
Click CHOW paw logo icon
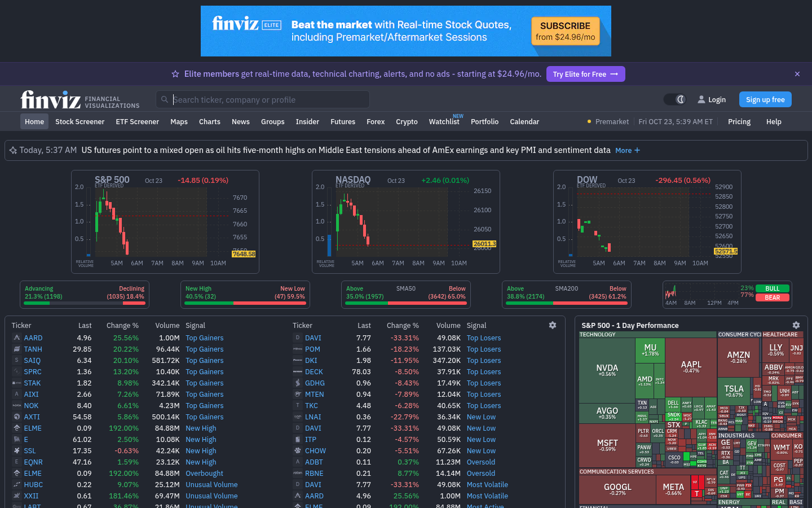click(298, 450)
